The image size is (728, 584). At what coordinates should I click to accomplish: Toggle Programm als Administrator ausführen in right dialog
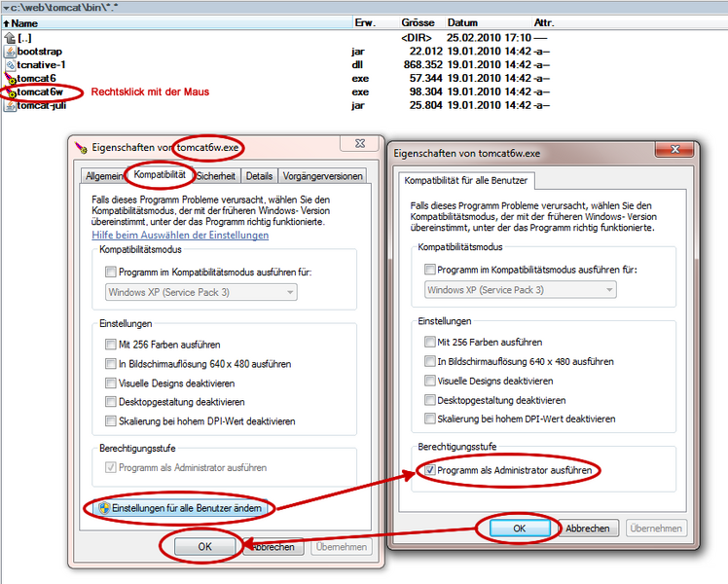[430, 470]
